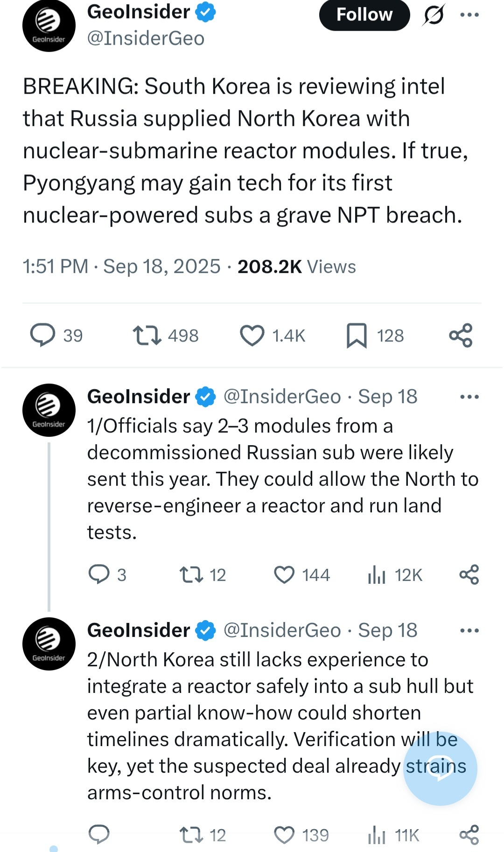Open @InsiderGeo handle in the main post header
The image size is (504, 852).
pyautogui.click(x=146, y=38)
